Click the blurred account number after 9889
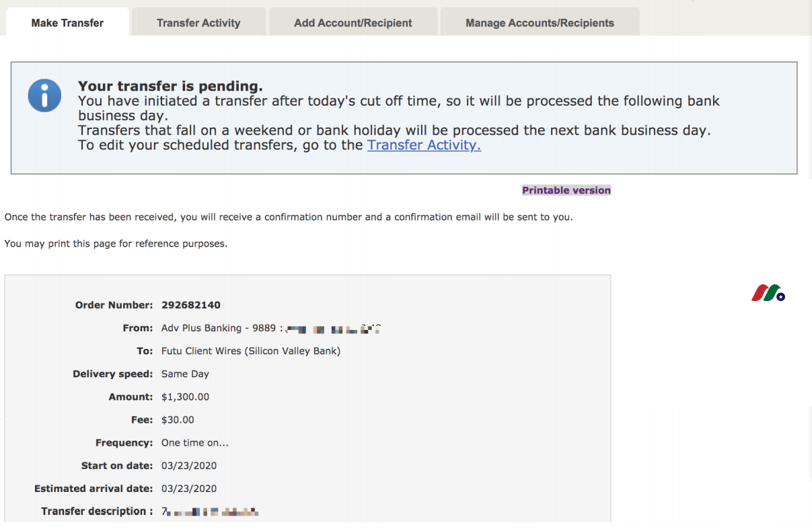Viewport: 812px width, 531px height. tap(334, 329)
